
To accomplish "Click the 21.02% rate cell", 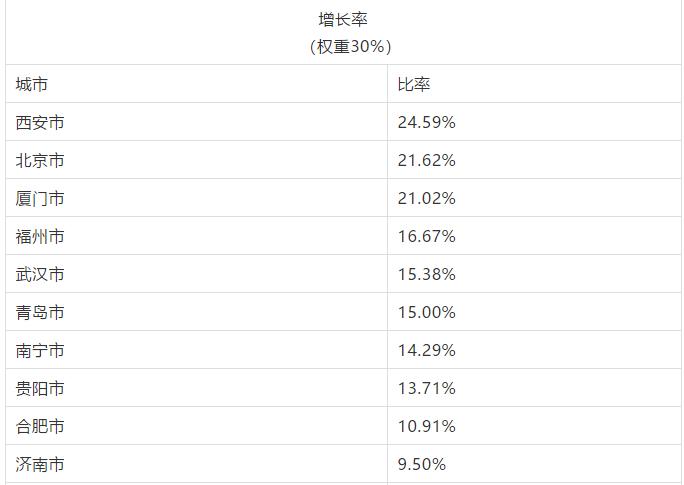I will click(x=427, y=199).
